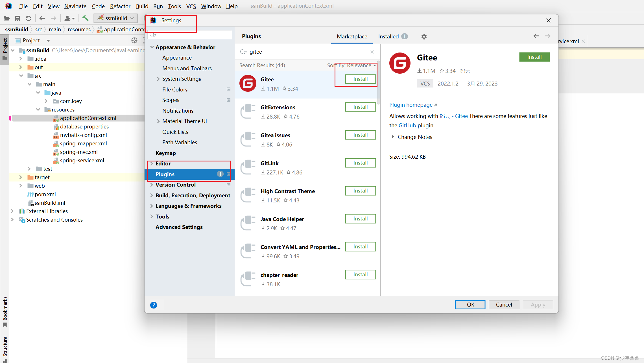Install the GitLink plugin
Image resolution: width=644 pixels, height=363 pixels.
360,163
